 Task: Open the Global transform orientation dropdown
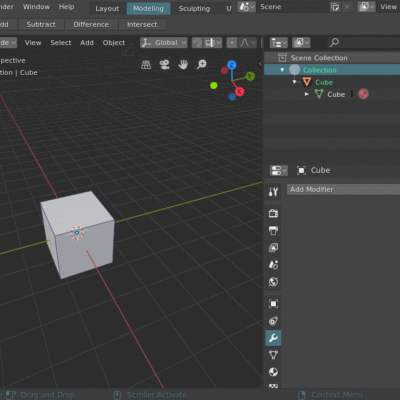164,43
